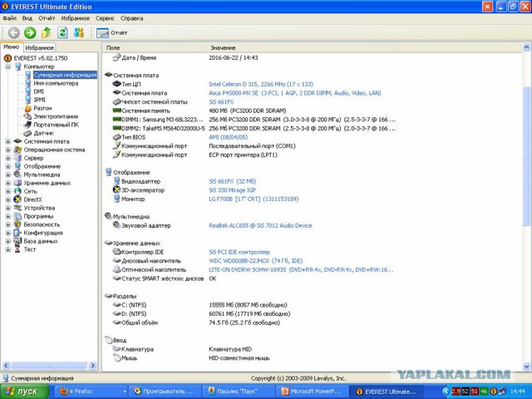Switch to Microsoft PowerPoint taskbar button
The image size is (532, 399).
coord(313,392)
